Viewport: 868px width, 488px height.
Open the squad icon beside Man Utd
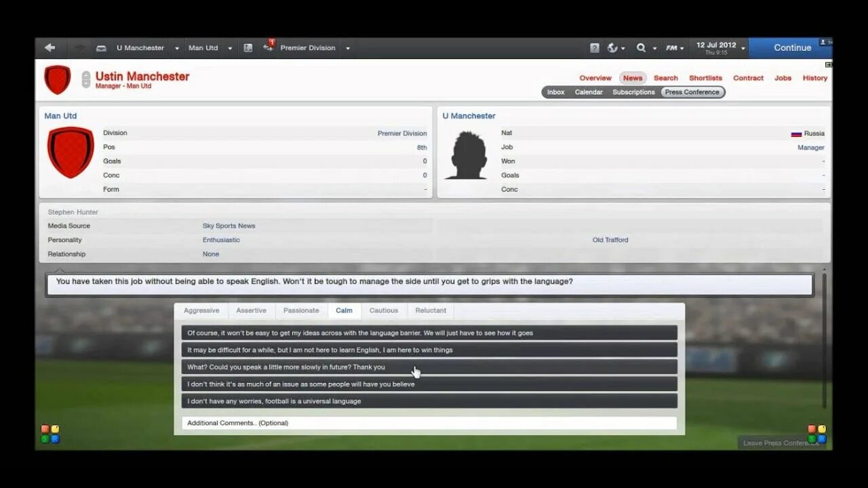point(248,48)
